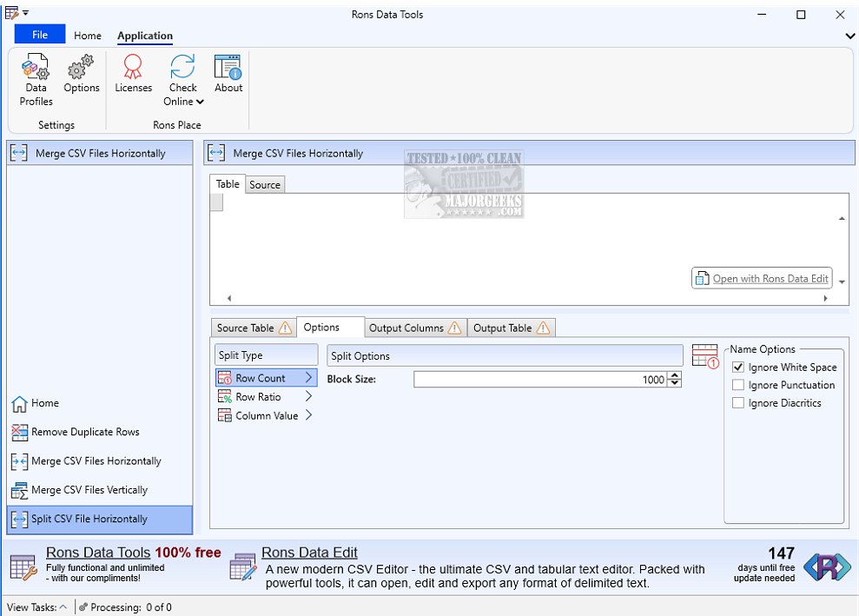Click preview scroll down arrow
This screenshot has height=616, width=859.
click(842, 282)
